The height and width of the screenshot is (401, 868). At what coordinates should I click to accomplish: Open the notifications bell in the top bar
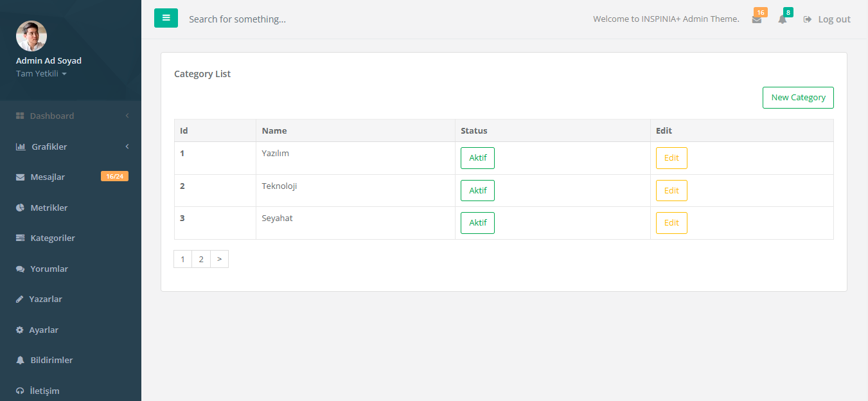click(782, 20)
